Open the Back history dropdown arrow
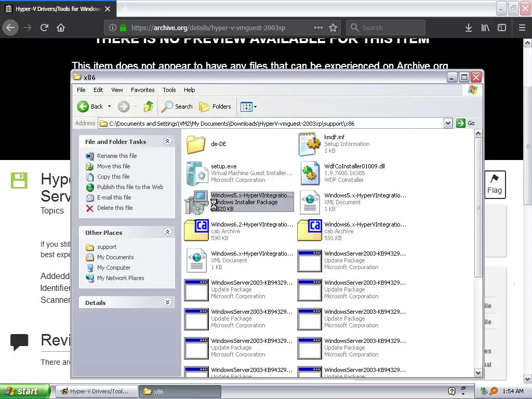532x399 pixels. coord(109,107)
